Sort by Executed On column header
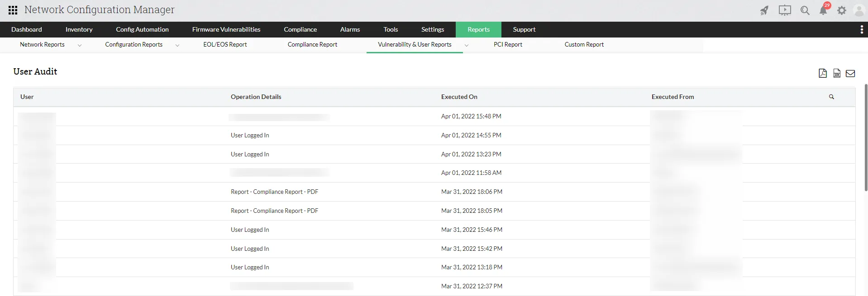The image size is (868, 296). (459, 97)
